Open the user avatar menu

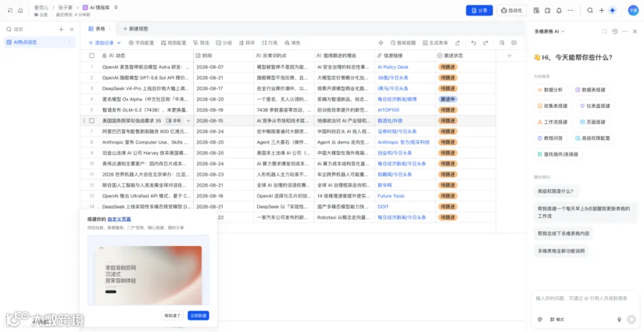pyautogui.click(x=633, y=10)
